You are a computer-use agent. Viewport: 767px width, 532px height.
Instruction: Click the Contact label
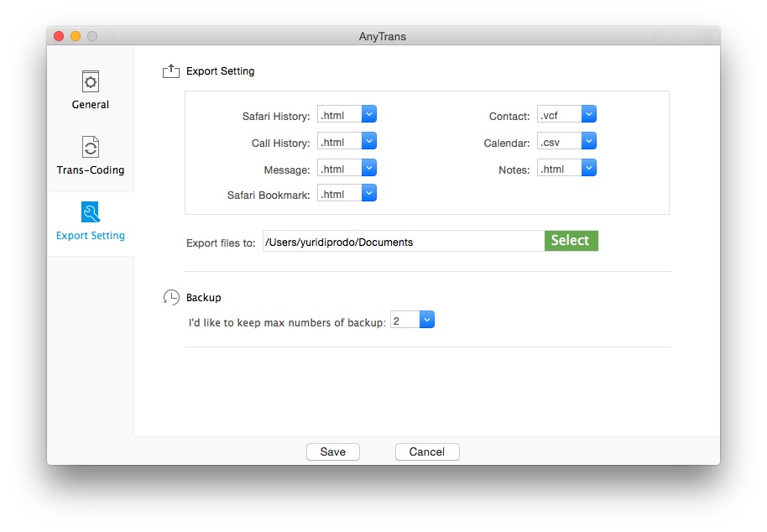[509, 117]
